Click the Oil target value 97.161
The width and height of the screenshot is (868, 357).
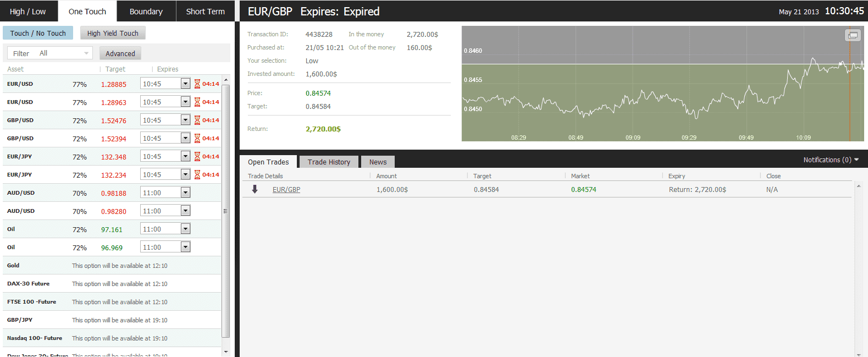click(x=112, y=229)
